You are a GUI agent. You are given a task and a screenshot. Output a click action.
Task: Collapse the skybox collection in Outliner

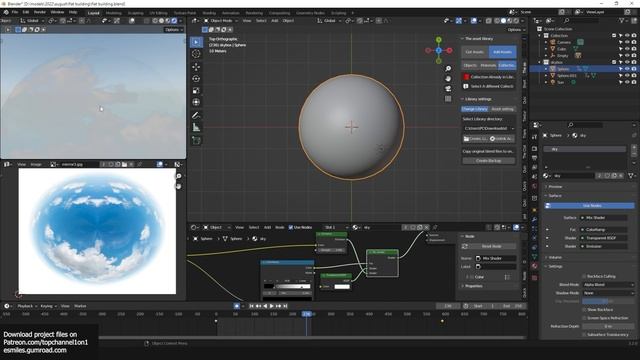pyautogui.click(x=540, y=62)
